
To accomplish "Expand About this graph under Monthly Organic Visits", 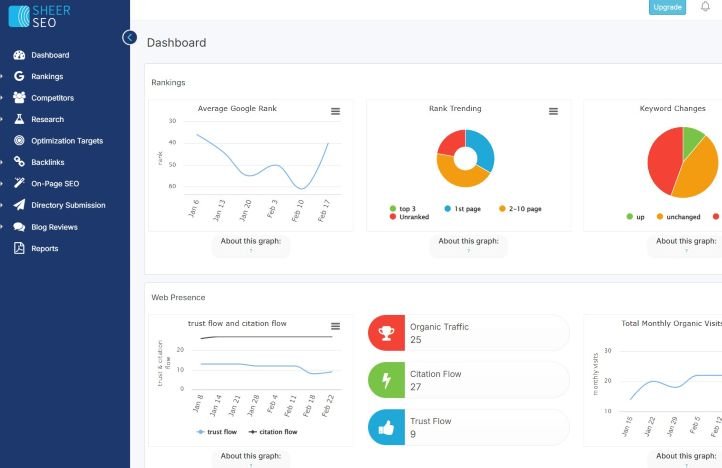I will point(686,459).
